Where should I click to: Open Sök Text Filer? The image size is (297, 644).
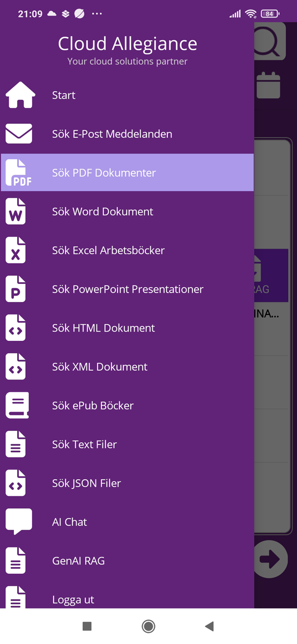pyautogui.click(x=127, y=444)
